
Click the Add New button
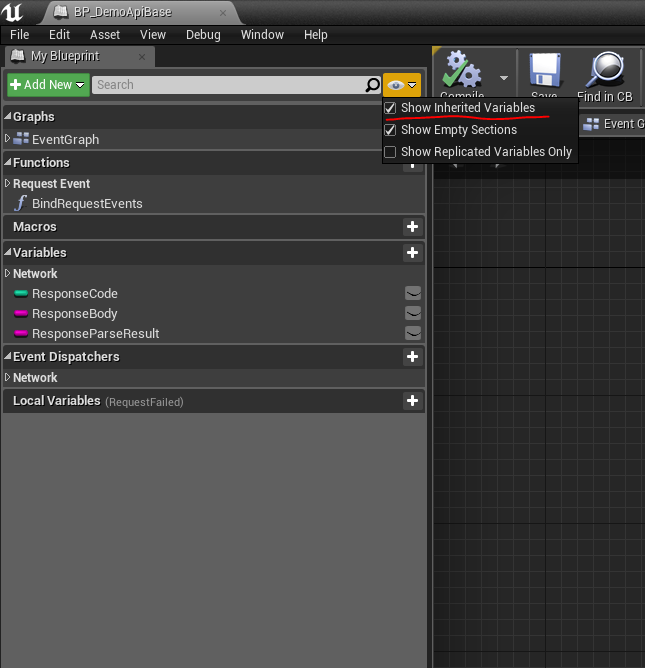(48, 85)
